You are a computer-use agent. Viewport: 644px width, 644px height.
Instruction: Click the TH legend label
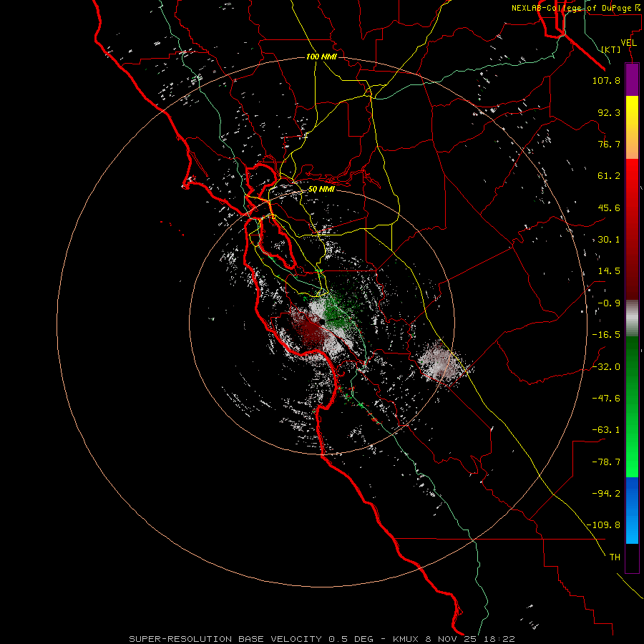615,557
